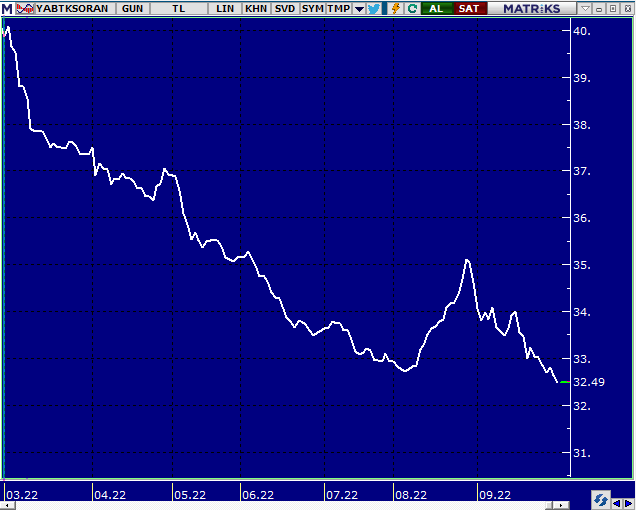Screen dimensions: 636x510
Task: Open the triangle window menu dropdown
Action: pos(585,8)
